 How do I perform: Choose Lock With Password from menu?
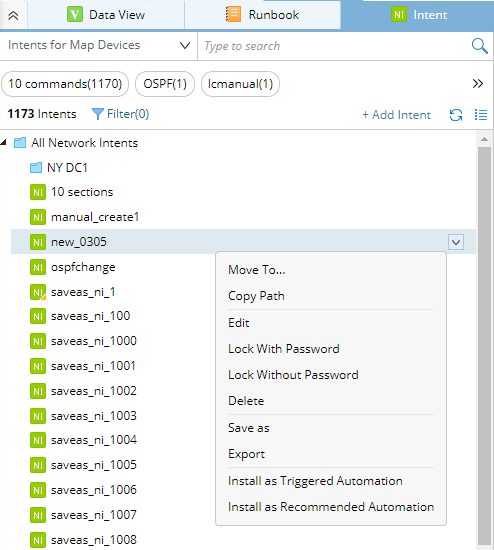[283, 349]
